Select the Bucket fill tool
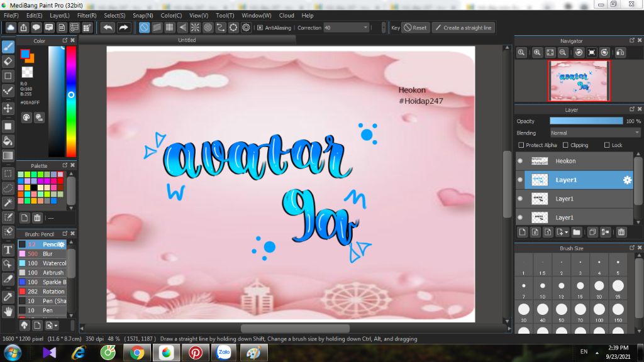The height and width of the screenshot is (362, 644). (x=8, y=141)
